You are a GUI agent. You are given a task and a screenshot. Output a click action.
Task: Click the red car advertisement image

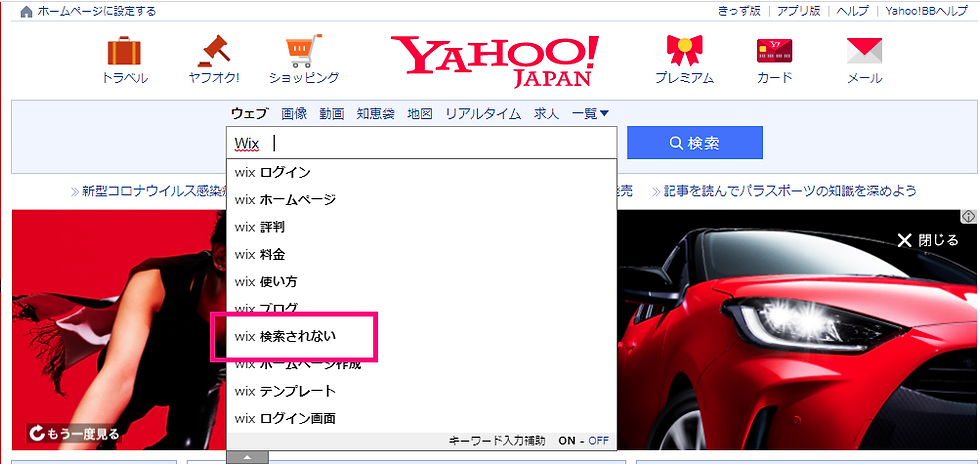pyautogui.click(x=798, y=330)
